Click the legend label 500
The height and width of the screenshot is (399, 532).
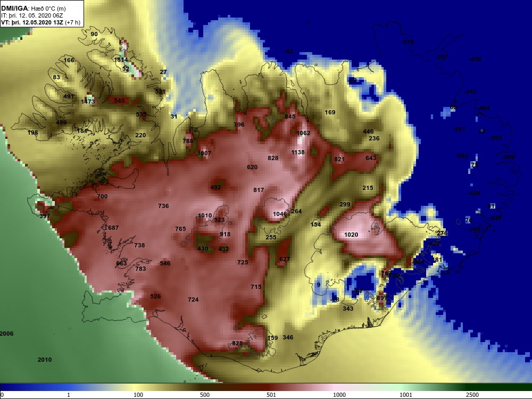[205, 395]
